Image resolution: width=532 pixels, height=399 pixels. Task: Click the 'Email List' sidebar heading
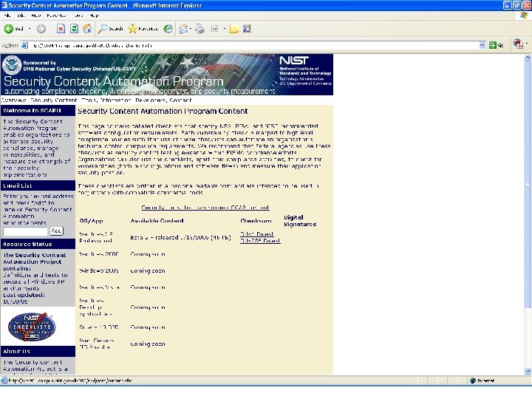click(x=17, y=185)
